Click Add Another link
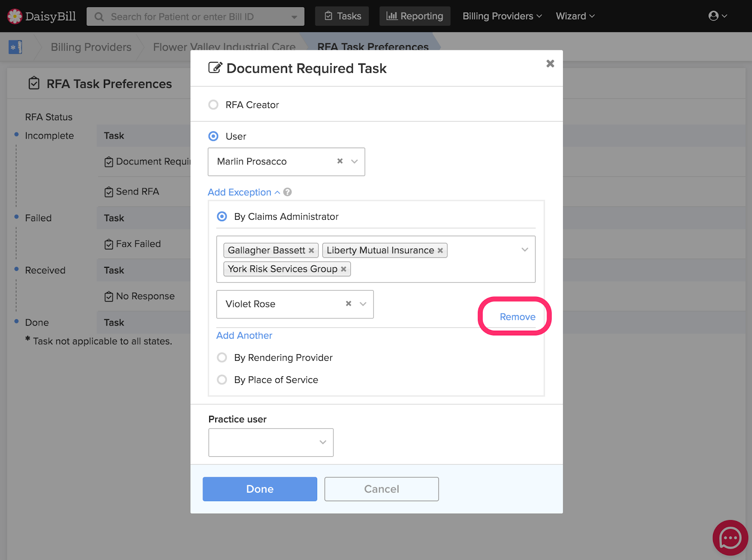The width and height of the screenshot is (752, 560). coord(244,335)
